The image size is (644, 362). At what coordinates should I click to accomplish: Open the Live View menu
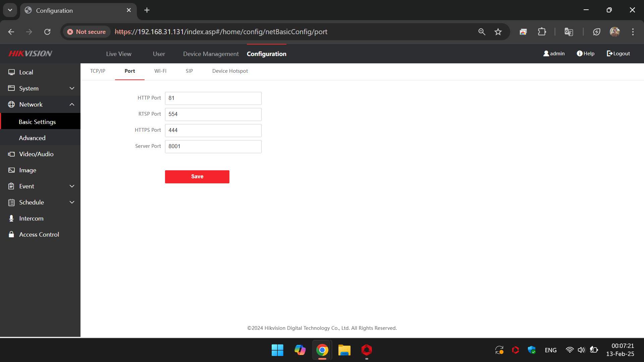tap(118, 54)
